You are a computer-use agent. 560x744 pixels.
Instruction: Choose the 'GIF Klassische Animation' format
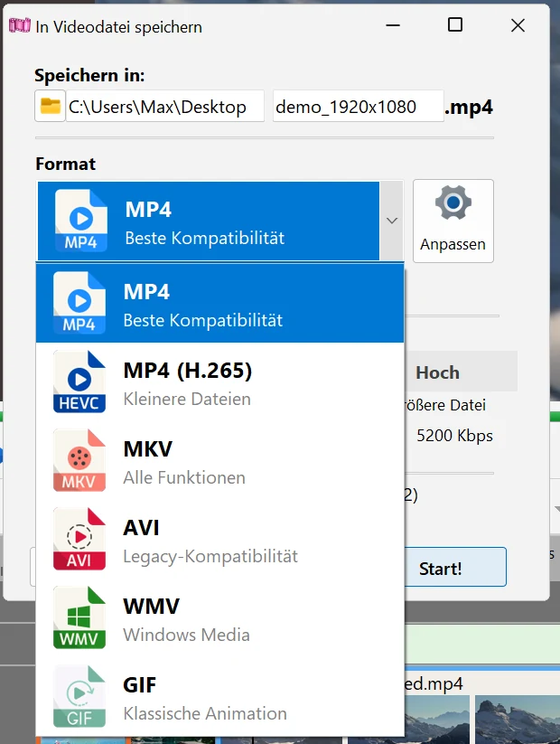click(x=220, y=697)
